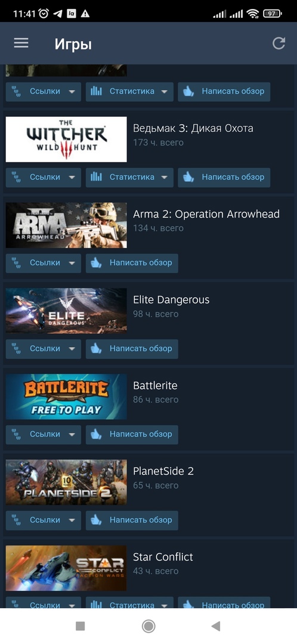Open Ведьмак 3: Дикая Охота title
297x644 pixels.
[193, 128]
